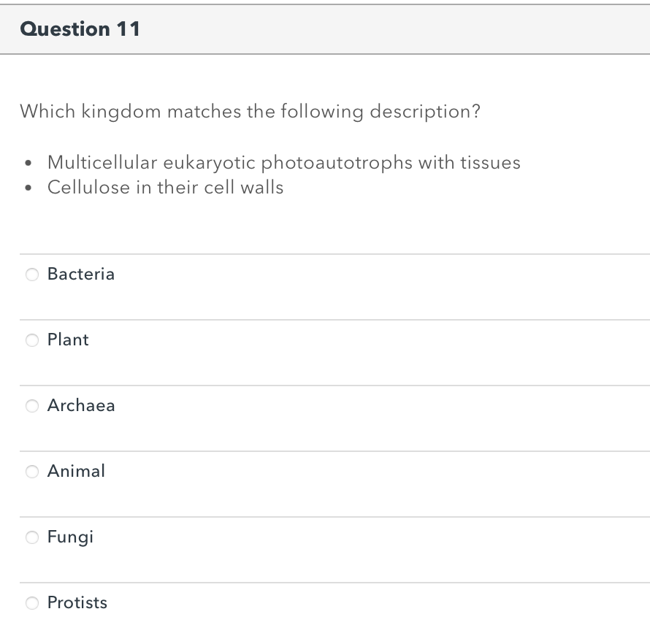
Task: Click the Fungi answer label
Action: coord(70,537)
